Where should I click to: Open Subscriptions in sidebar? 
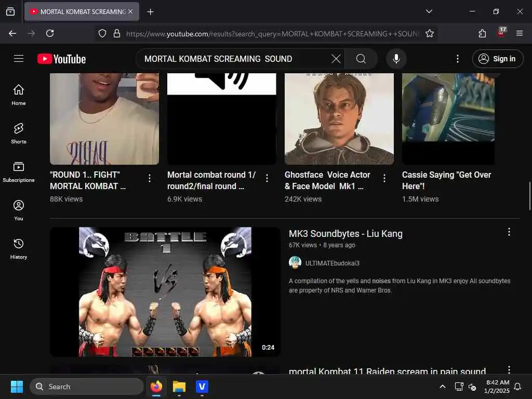[x=19, y=172]
